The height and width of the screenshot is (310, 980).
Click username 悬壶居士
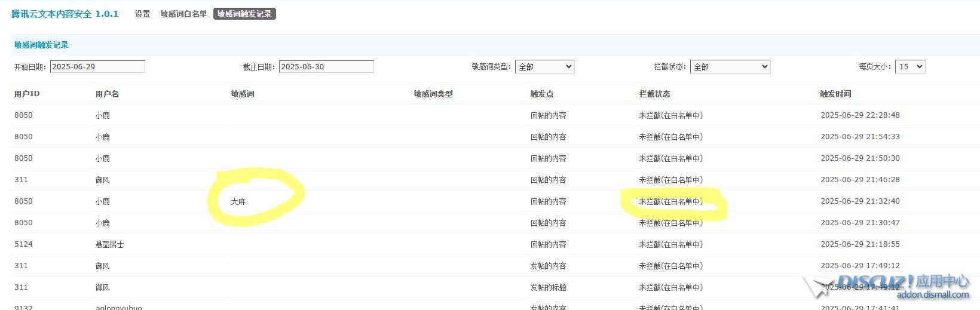coord(109,244)
